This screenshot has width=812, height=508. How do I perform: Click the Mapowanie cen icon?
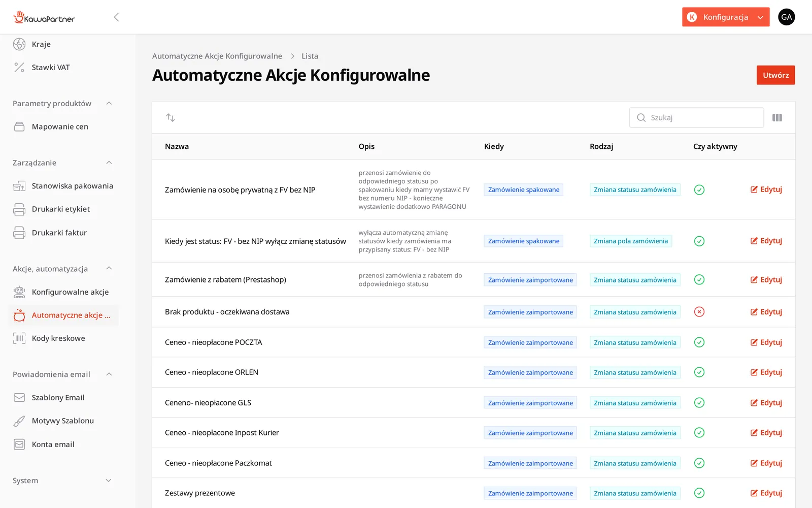(x=19, y=126)
